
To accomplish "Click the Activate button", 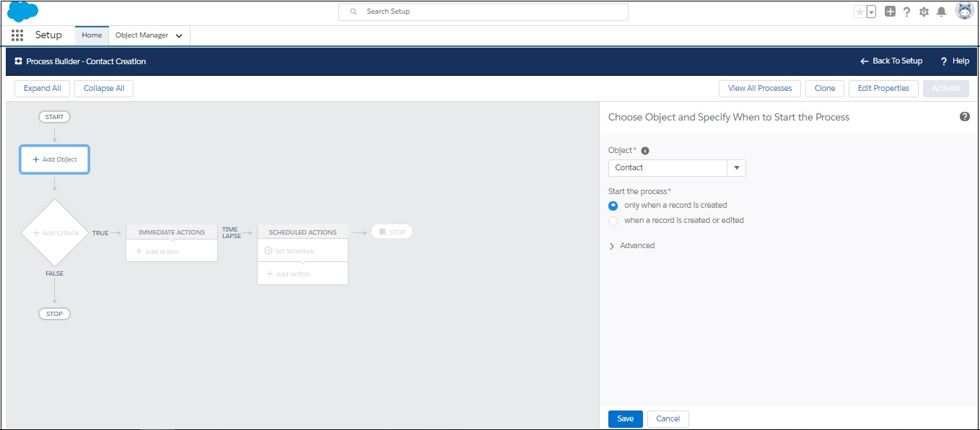I will click(946, 89).
